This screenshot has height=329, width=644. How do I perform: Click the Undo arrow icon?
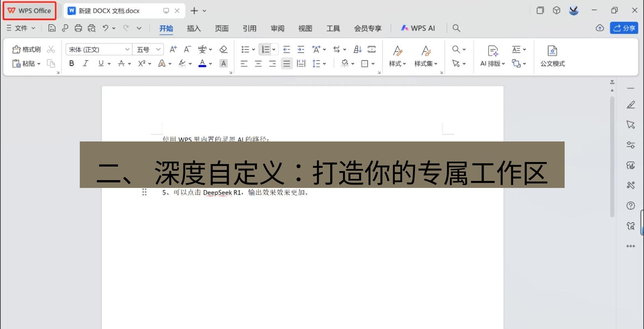click(x=106, y=28)
